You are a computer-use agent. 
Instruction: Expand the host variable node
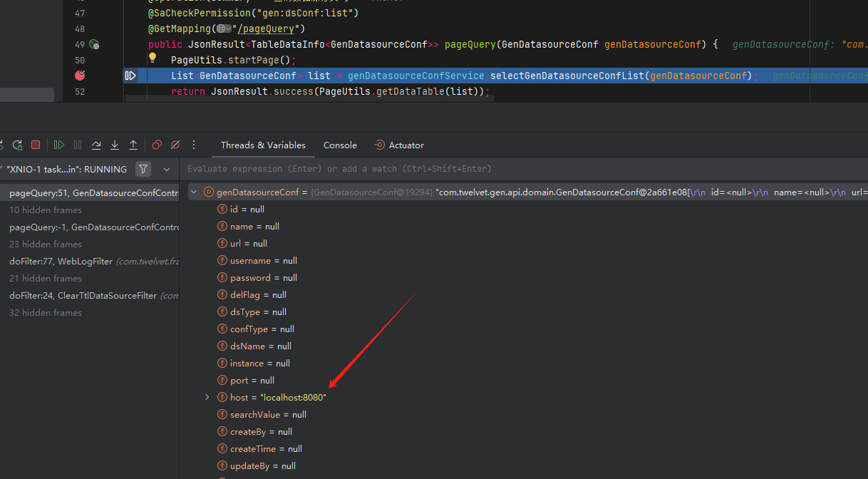[207, 398]
